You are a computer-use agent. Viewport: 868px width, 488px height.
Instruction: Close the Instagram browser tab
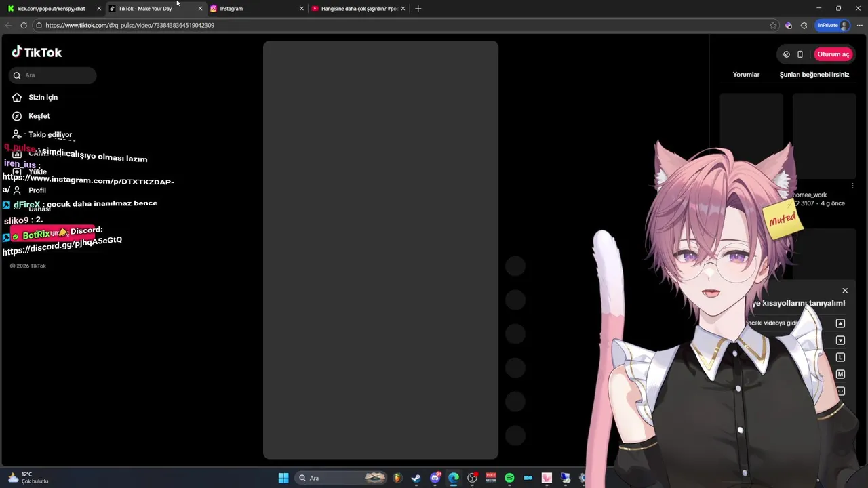coord(302,9)
